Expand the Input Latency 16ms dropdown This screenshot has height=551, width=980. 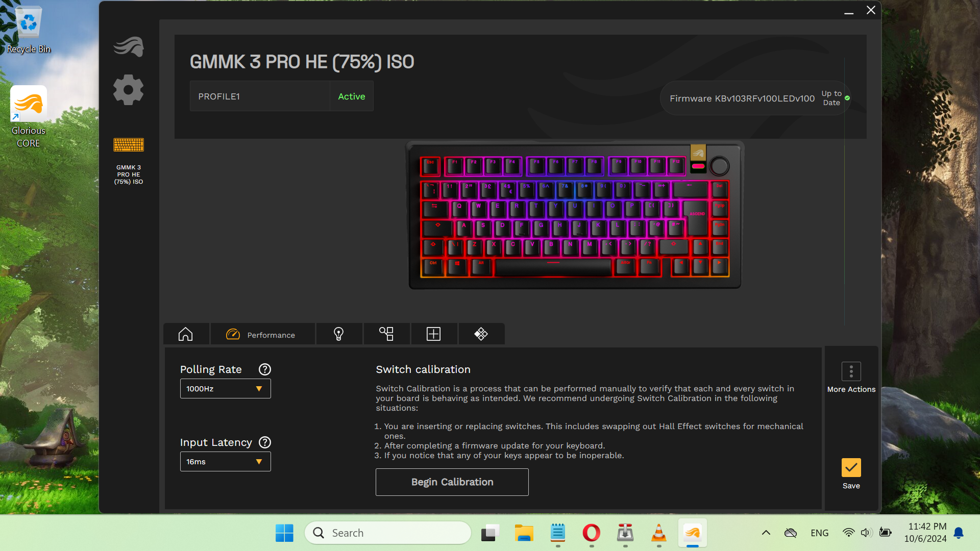point(225,462)
